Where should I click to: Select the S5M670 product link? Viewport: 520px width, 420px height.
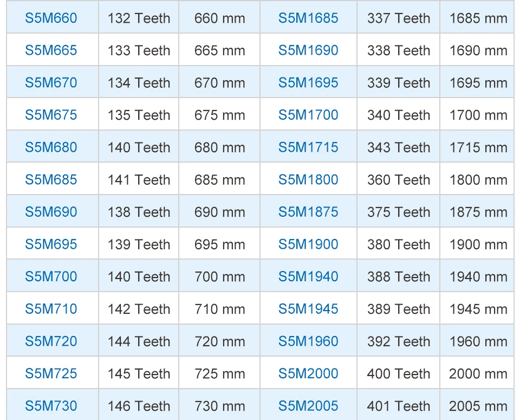[51, 82]
